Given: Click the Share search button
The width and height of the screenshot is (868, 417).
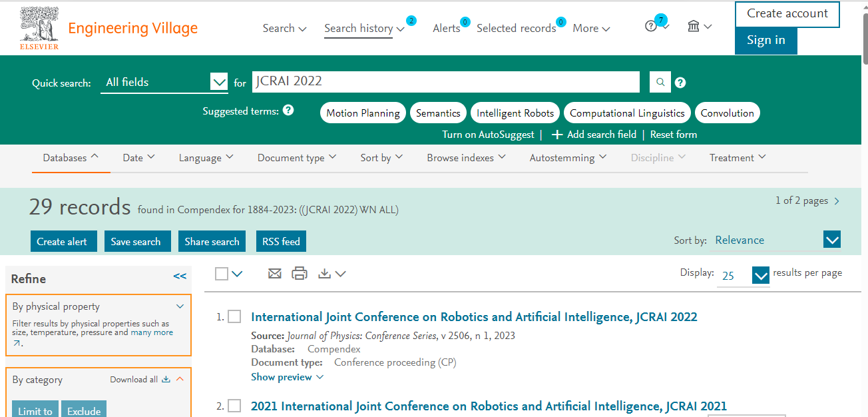Looking at the screenshot, I should click(212, 241).
